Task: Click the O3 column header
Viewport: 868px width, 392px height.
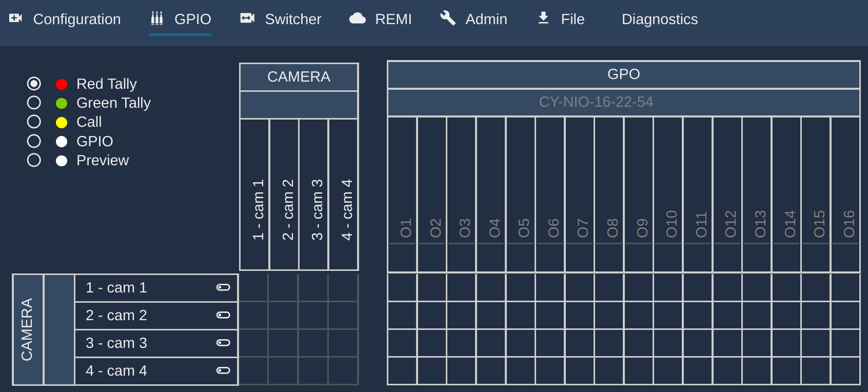Action: click(x=462, y=194)
